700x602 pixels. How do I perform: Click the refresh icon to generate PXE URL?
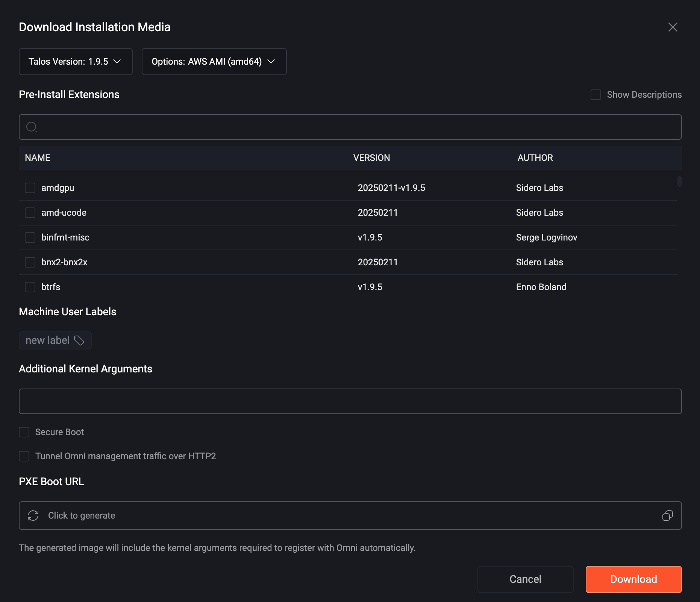[33, 516]
